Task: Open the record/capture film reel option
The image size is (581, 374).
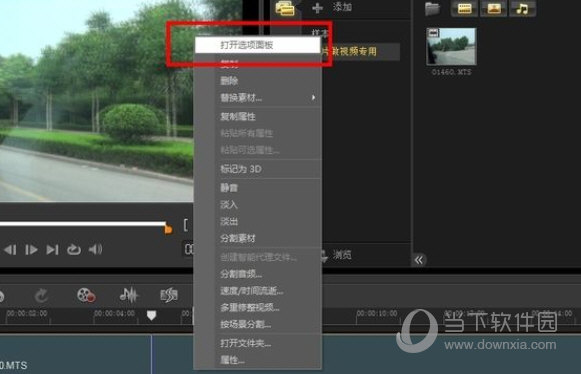Action: click(86, 295)
